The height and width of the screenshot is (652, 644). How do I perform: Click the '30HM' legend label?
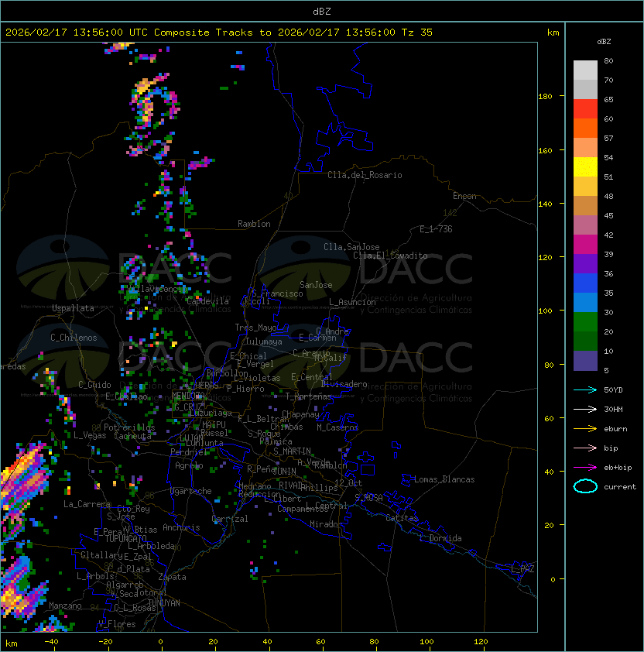613,409
